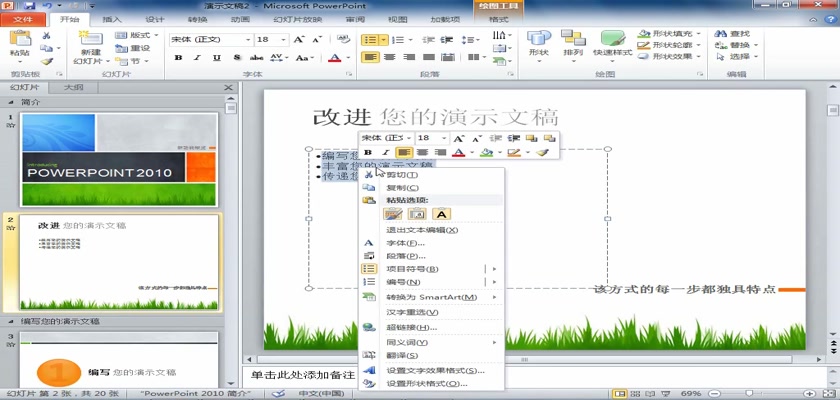Click the Keep Text Only paste option (A)
840x400 pixels.
(x=441, y=214)
